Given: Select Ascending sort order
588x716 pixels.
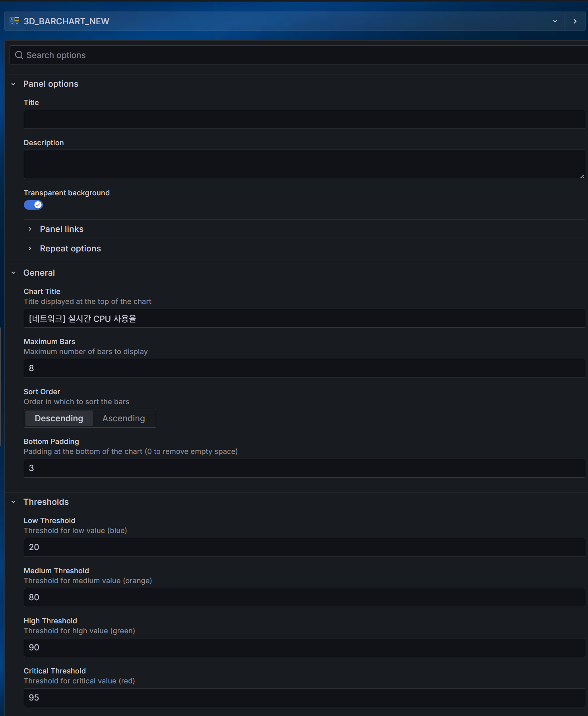Looking at the screenshot, I should pos(124,418).
